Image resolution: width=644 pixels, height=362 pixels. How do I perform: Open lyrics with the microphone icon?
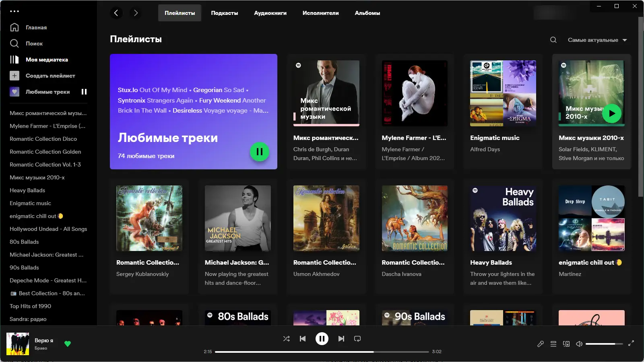(x=541, y=344)
